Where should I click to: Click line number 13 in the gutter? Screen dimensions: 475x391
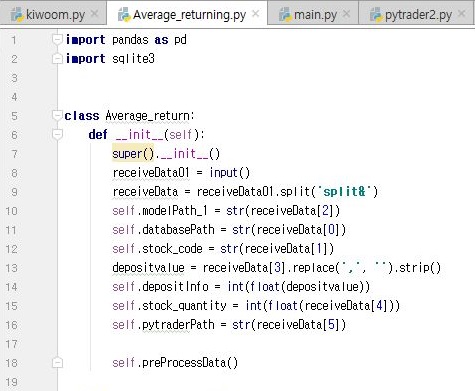[11, 268]
